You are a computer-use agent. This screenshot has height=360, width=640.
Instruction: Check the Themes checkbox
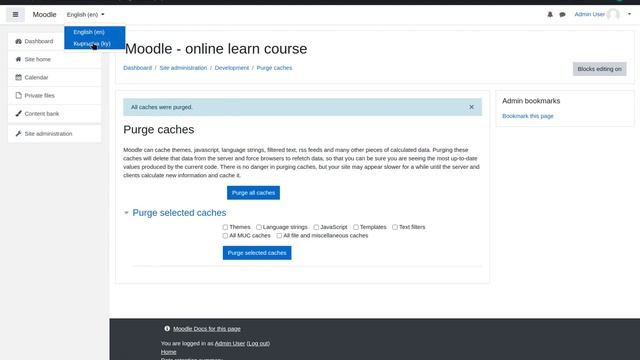point(225,227)
